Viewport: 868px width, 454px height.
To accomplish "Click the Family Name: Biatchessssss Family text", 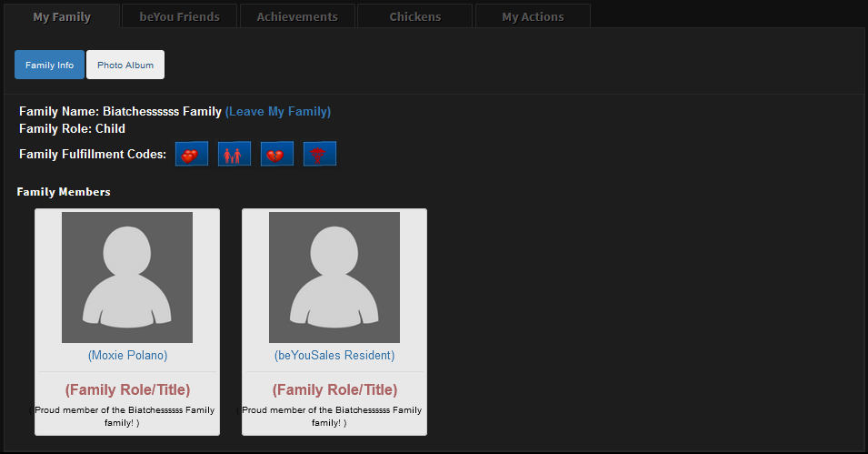I will tap(120, 111).
